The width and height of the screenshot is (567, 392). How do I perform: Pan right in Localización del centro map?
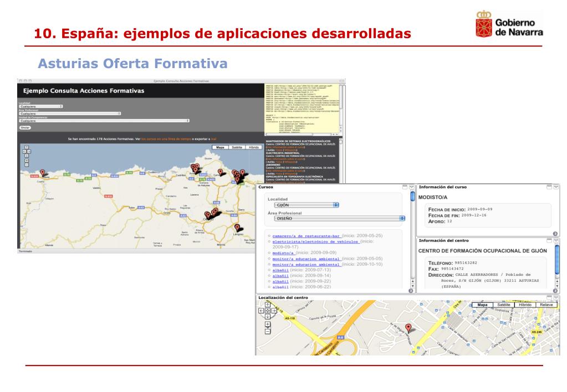pos(274,311)
